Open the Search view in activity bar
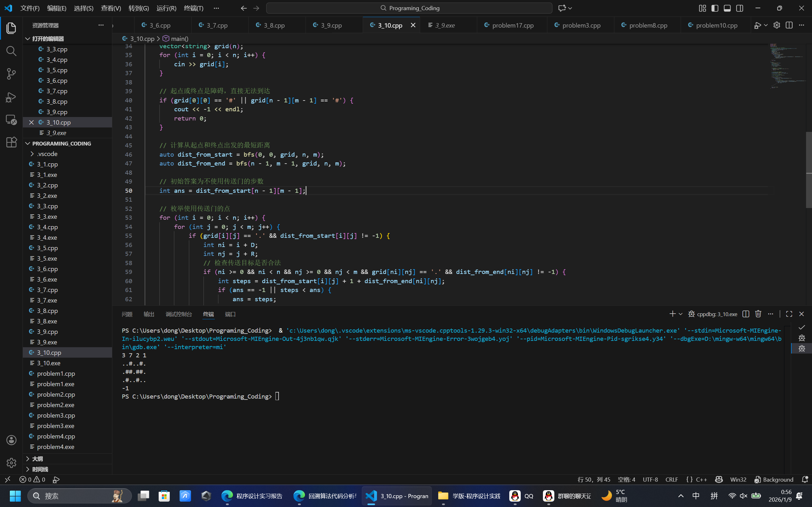This screenshot has width=812, height=507. pos(11,51)
